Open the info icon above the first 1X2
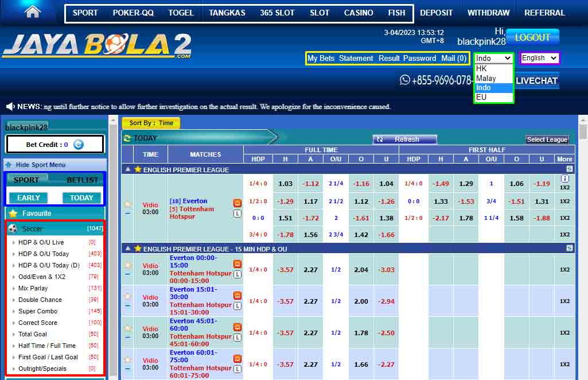The image size is (588, 380). [x=564, y=179]
